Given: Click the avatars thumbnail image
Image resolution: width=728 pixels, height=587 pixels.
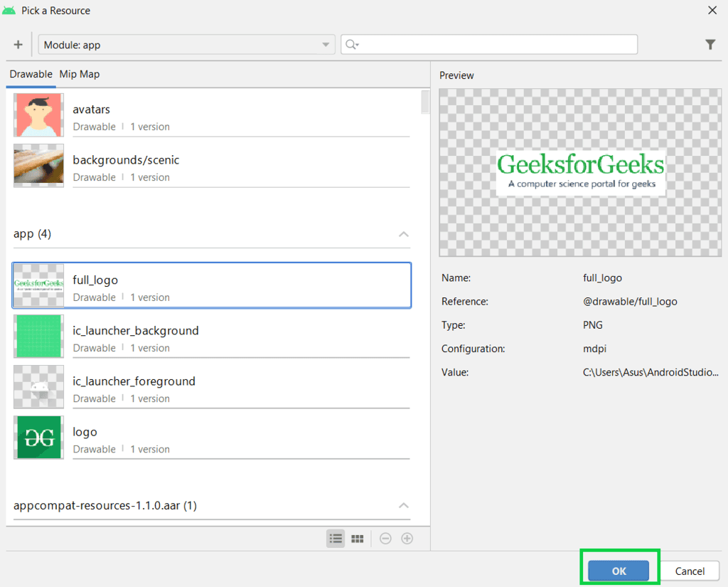Looking at the screenshot, I should (x=38, y=115).
